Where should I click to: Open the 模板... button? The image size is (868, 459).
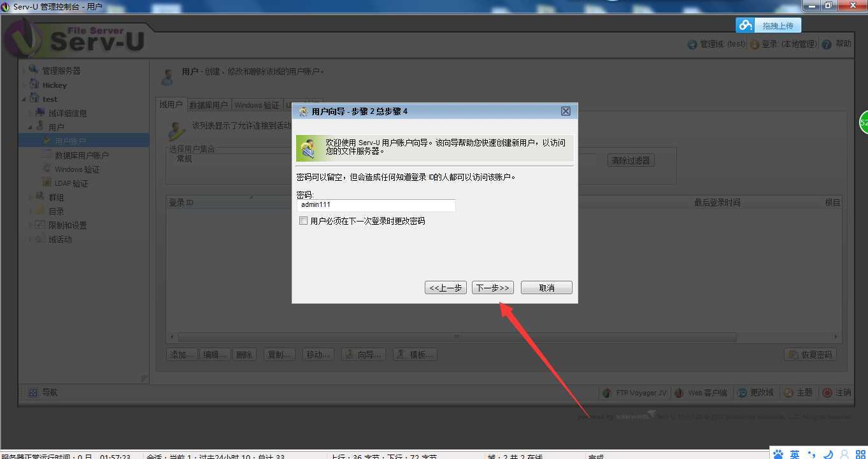click(415, 355)
